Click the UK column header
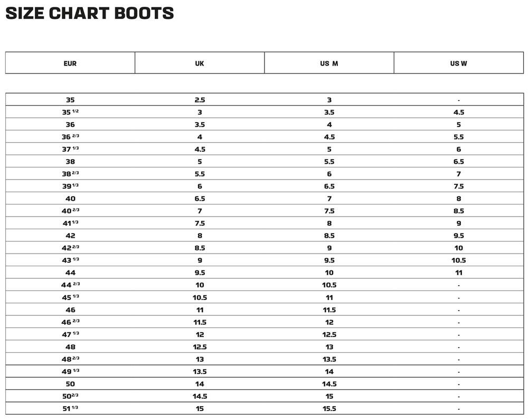528x420 pixels. 200,63
